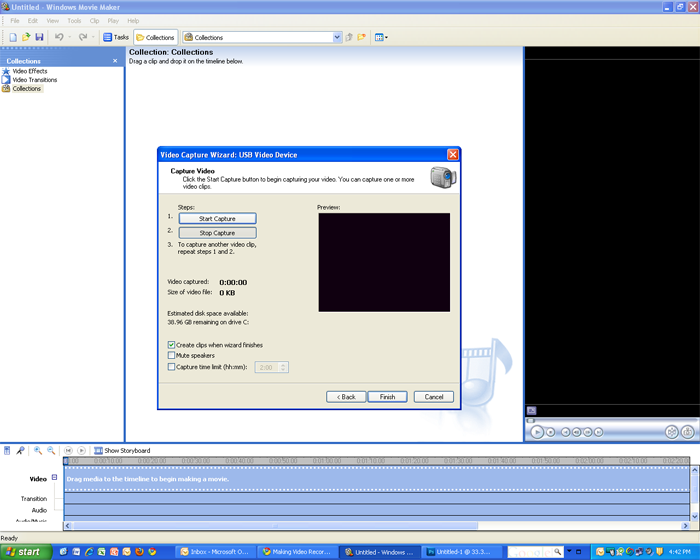Toggle the Tasks pane button
The image size is (700, 560).
[116, 37]
